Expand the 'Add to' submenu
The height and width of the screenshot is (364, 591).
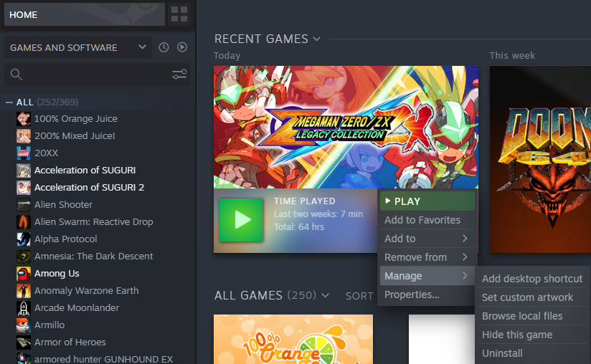(x=427, y=239)
